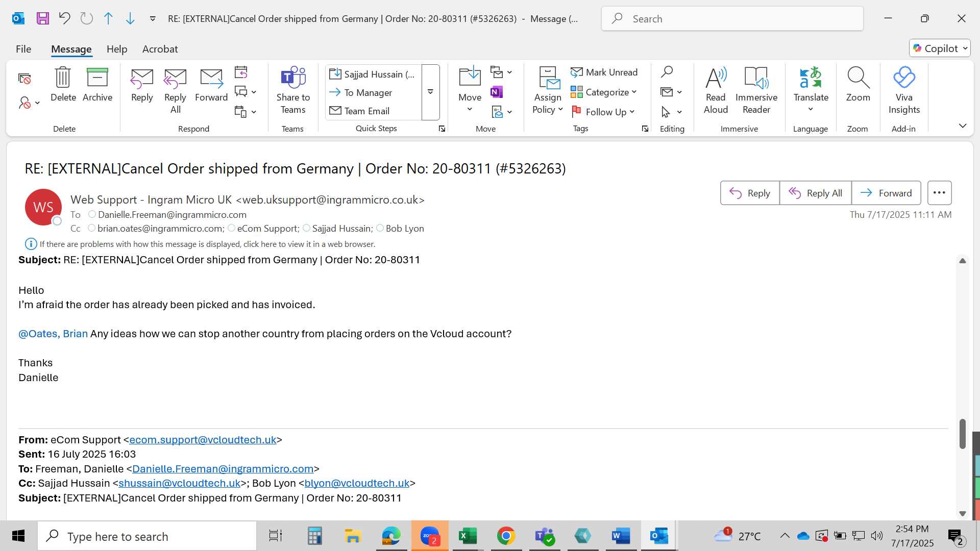Image resolution: width=980 pixels, height=551 pixels.
Task: Open the Calculator taskbar icon
Action: point(314,536)
